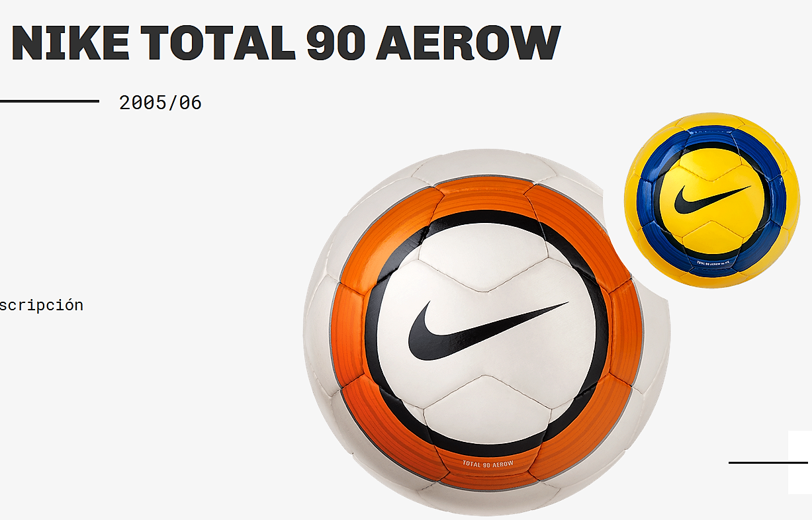This screenshot has width=812, height=520.
Task: Click the black line left of 2005/06
Action: 49,101
